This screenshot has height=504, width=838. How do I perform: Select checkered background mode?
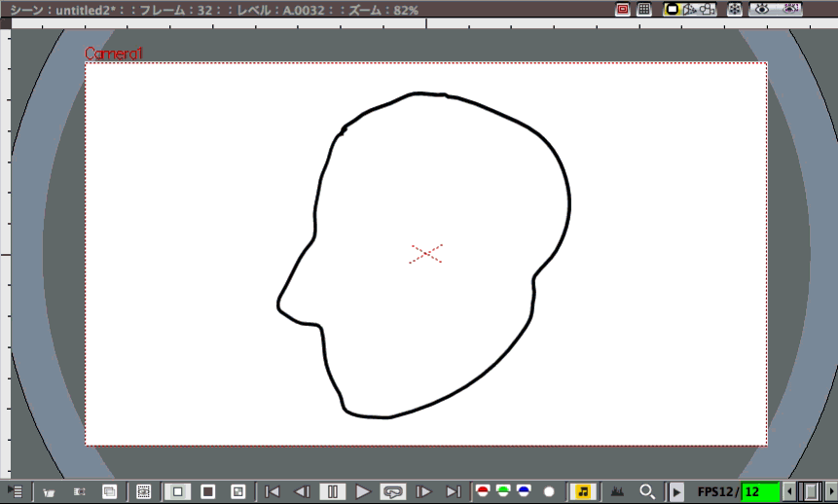[237, 492]
